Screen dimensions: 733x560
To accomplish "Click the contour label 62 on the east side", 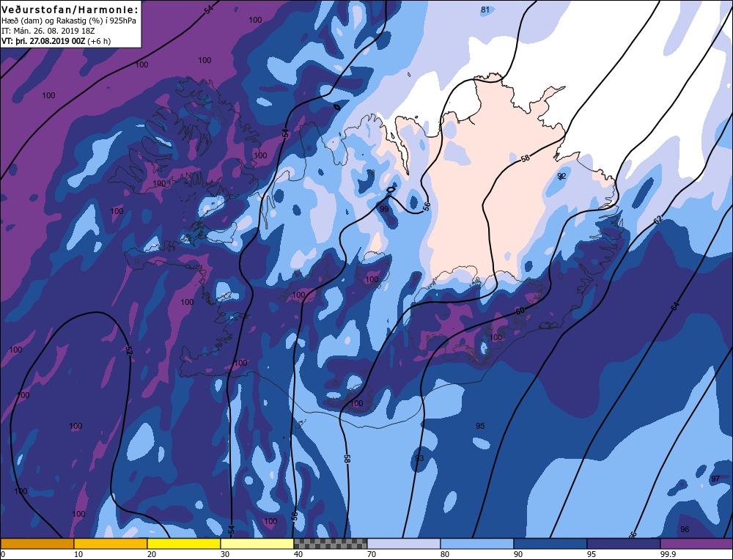I will pyautogui.click(x=658, y=220).
